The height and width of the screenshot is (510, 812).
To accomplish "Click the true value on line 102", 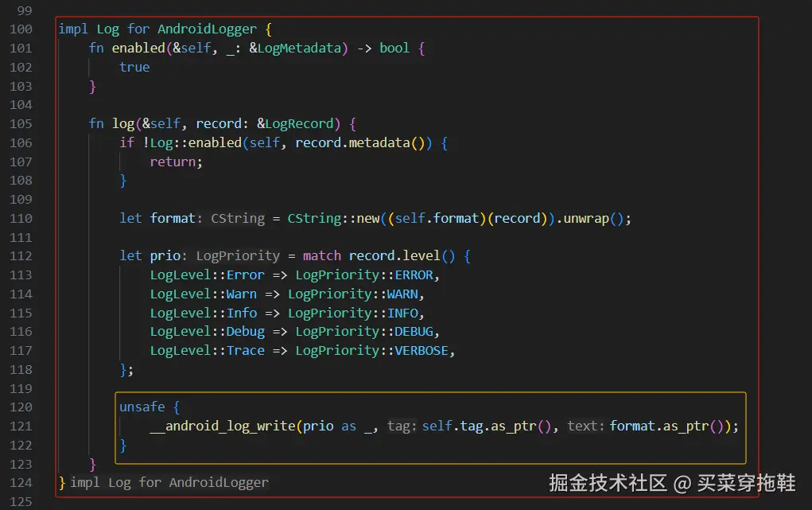I will pyautogui.click(x=134, y=68).
